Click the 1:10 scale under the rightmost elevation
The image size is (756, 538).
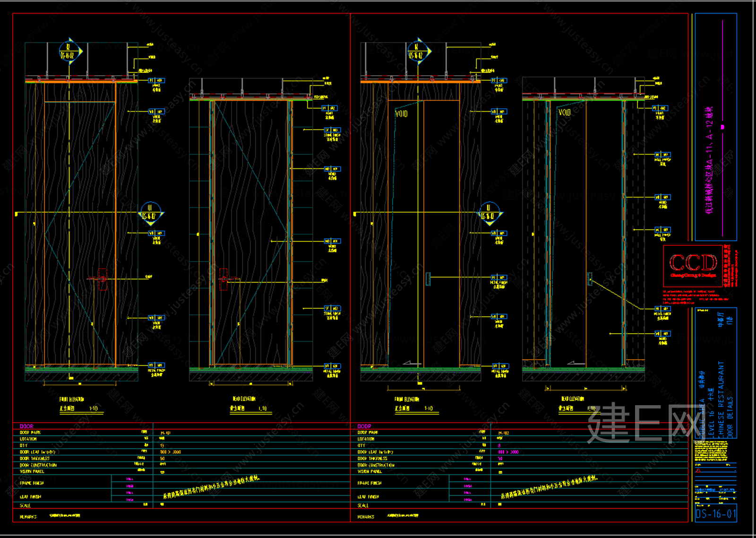pyautogui.click(x=591, y=408)
